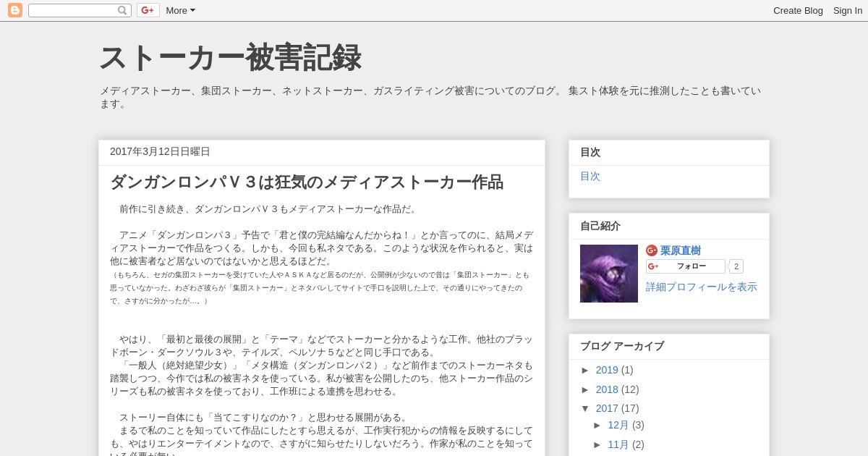The width and height of the screenshot is (868, 456).
Task: Open author profile 栗原直樹
Action: coord(681,250)
